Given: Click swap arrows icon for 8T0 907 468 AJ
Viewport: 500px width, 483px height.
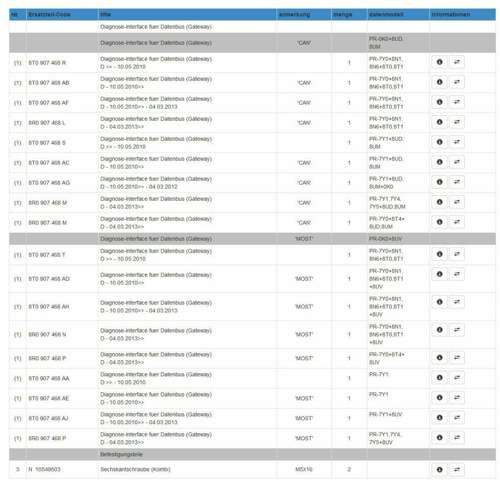Looking at the screenshot, I should coord(457,418).
